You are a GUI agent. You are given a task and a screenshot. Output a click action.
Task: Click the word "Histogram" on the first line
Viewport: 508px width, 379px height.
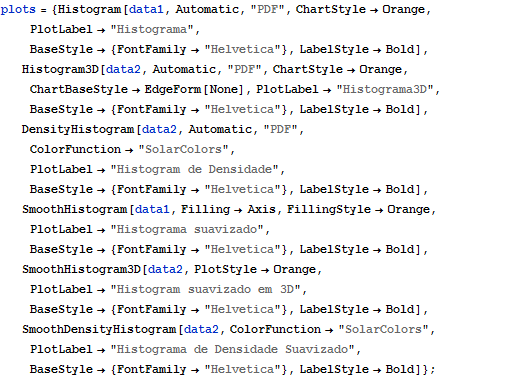point(89,9)
